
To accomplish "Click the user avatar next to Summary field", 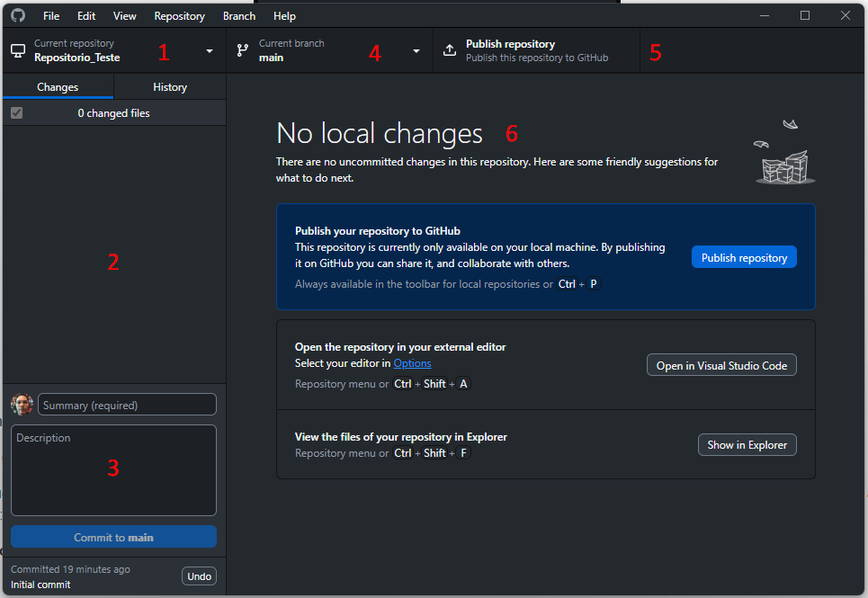I will tap(22, 405).
